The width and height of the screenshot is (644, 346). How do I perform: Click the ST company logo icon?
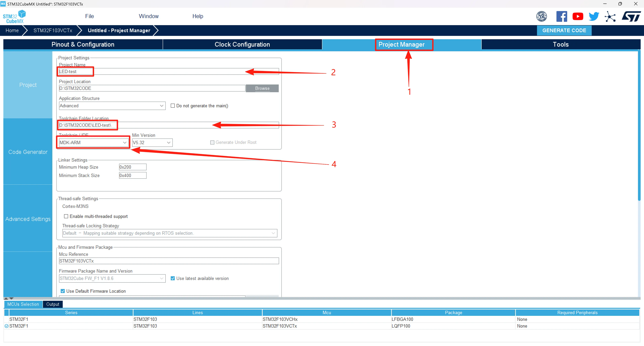[631, 16]
